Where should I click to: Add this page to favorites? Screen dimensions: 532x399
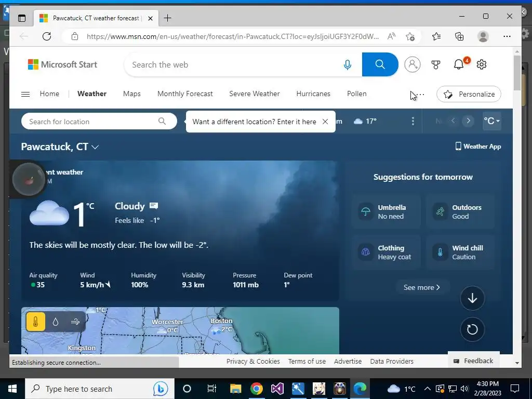pos(410,36)
